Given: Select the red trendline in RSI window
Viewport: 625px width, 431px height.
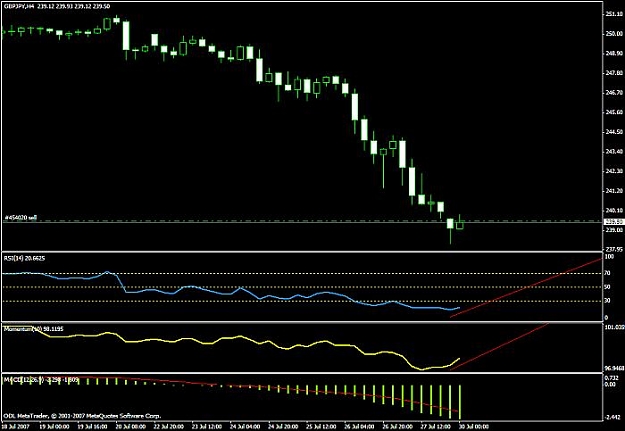Looking at the screenshot, I should [526, 287].
